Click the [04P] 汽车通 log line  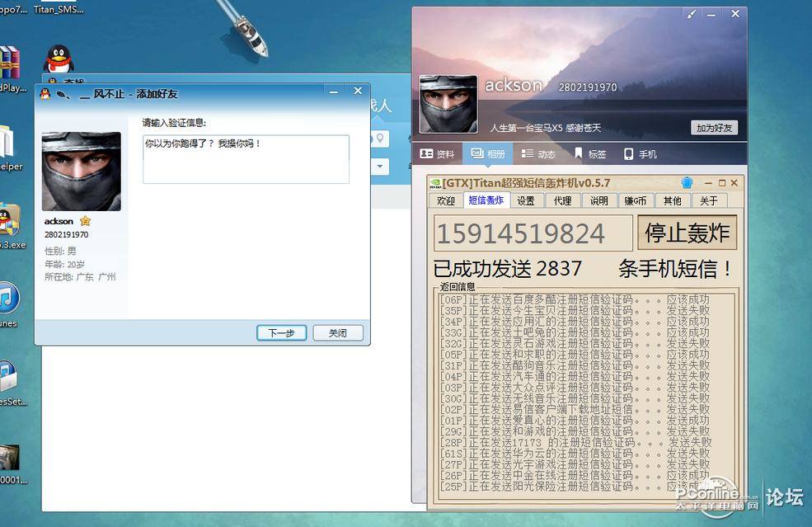pyautogui.click(x=575, y=377)
